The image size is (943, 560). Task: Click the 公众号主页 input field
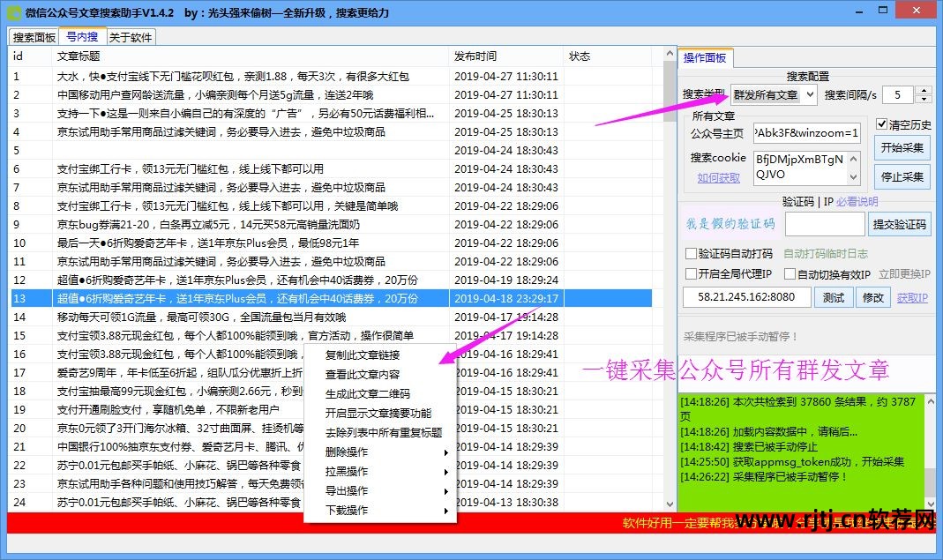806,133
